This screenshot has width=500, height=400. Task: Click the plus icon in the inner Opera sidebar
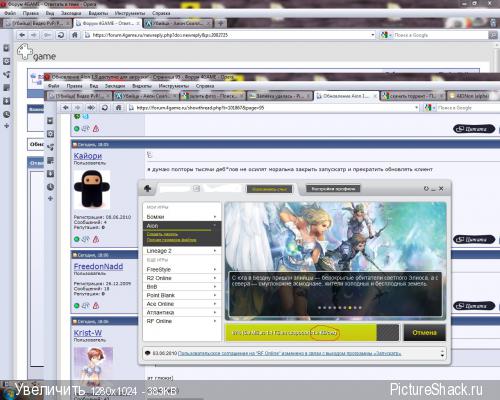pos(50,199)
